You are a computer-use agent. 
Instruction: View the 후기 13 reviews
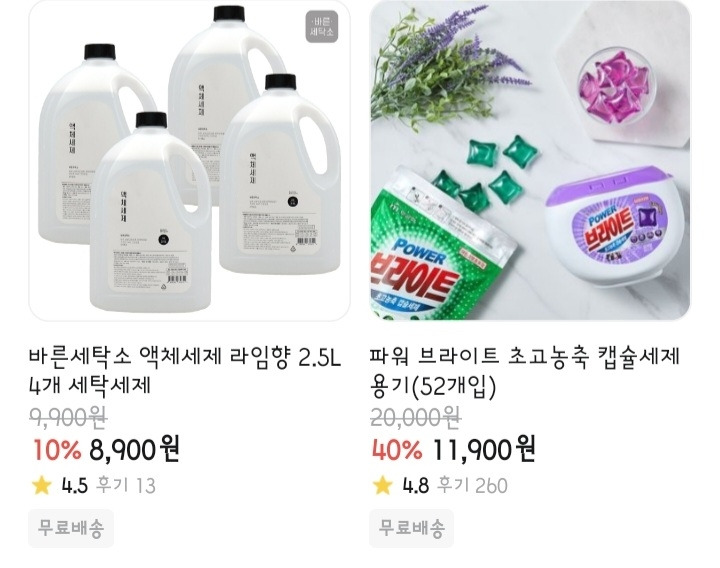pyautogui.click(x=126, y=485)
